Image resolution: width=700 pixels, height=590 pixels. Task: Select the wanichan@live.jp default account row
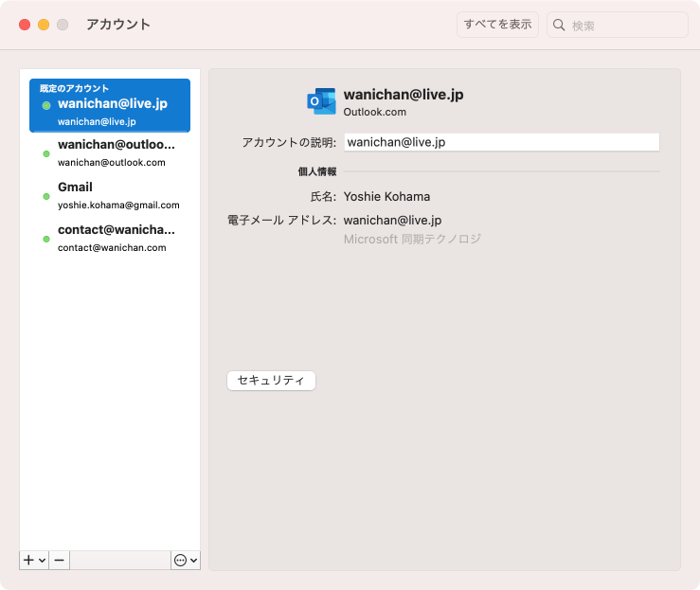tap(110, 105)
